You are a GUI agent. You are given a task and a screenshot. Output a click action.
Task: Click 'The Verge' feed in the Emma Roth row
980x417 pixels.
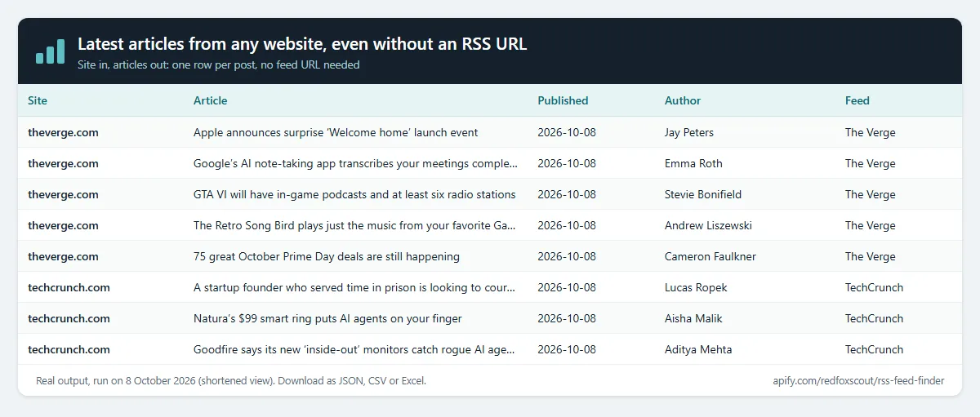(x=871, y=163)
